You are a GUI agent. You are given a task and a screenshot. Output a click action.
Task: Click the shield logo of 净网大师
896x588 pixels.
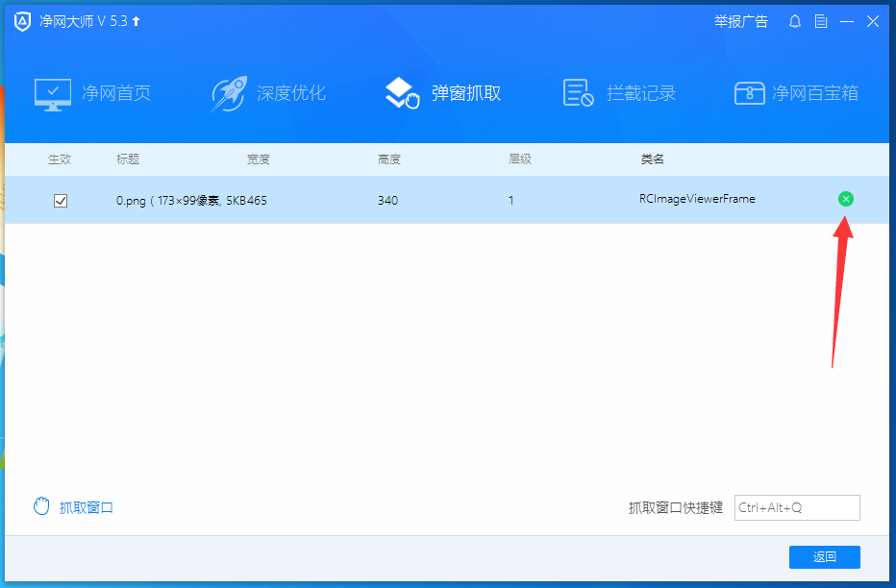coord(22,20)
